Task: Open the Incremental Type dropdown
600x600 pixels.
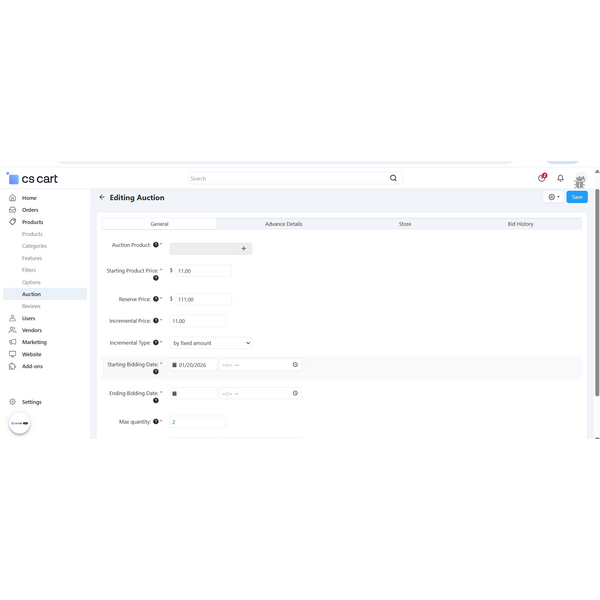Action: (211, 343)
